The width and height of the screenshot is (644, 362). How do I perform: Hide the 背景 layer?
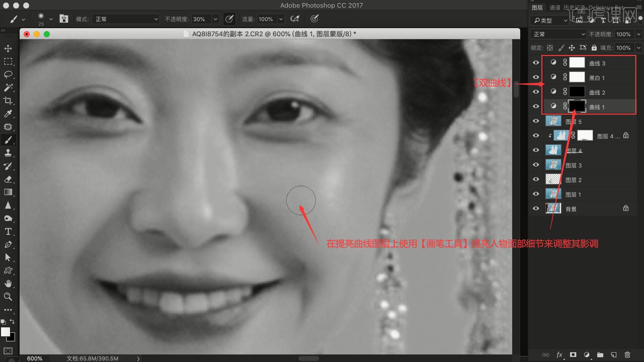[536, 208]
